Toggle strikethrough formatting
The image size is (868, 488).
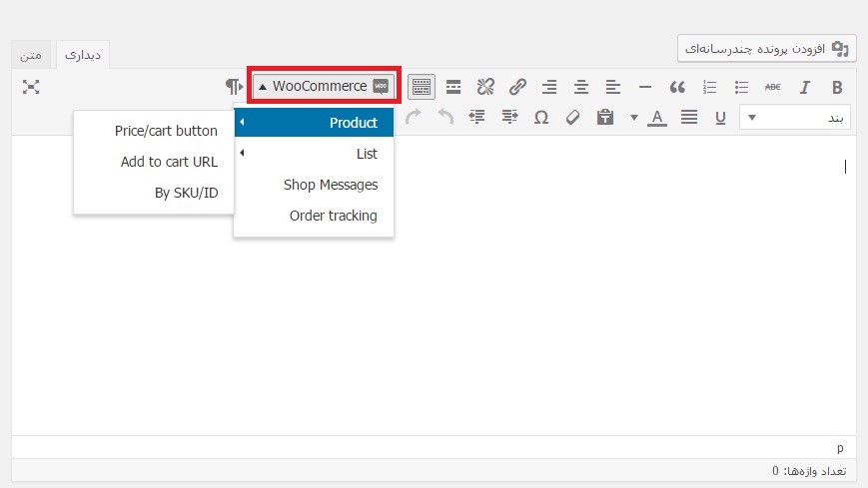[772, 87]
